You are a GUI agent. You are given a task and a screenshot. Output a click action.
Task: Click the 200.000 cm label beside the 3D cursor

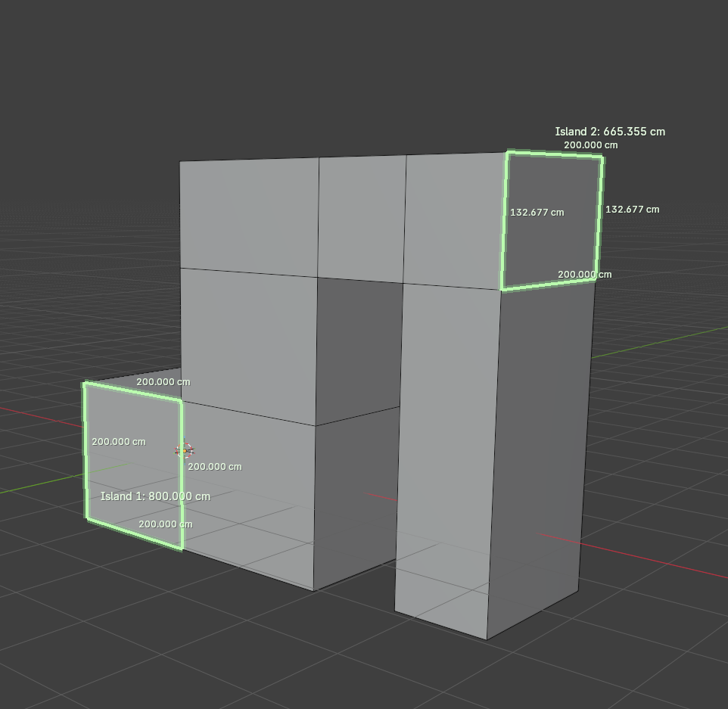click(x=215, y=467)
